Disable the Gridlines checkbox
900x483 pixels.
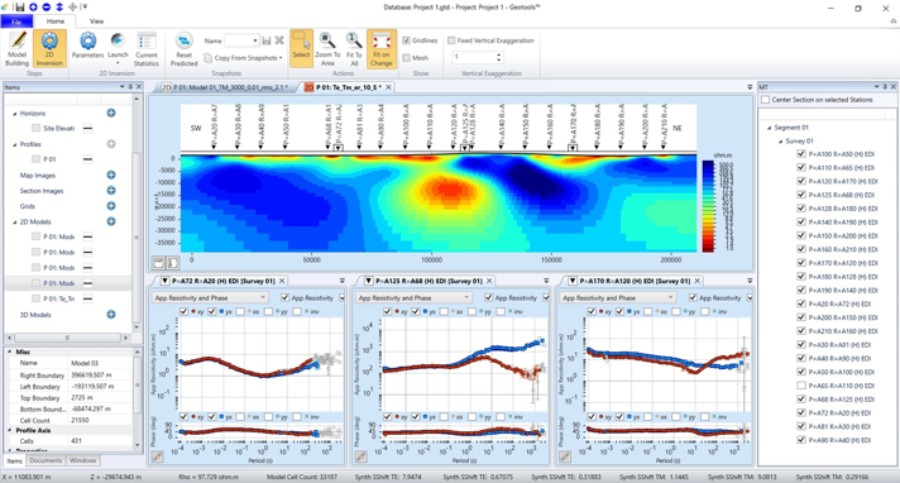(406, 41)
